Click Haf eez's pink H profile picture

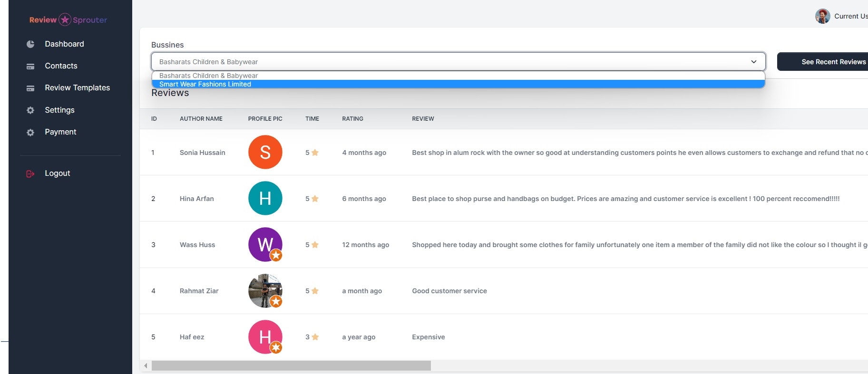tap(265, 337)
